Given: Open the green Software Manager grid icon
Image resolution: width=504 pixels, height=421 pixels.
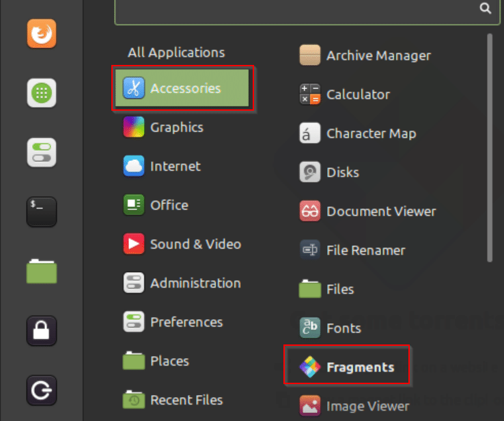Looking at the screenshot, I should [42, 93].
